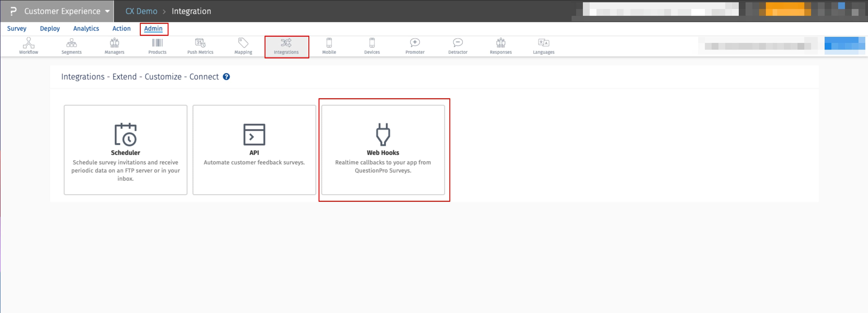
Task: Open the Survey tab
Action: pos(16,29)
